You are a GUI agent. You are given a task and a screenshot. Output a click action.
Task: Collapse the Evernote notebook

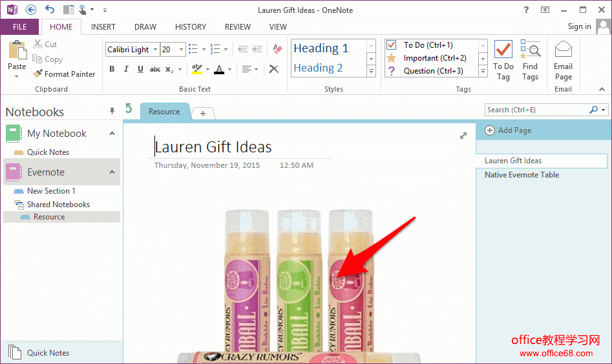112,172
